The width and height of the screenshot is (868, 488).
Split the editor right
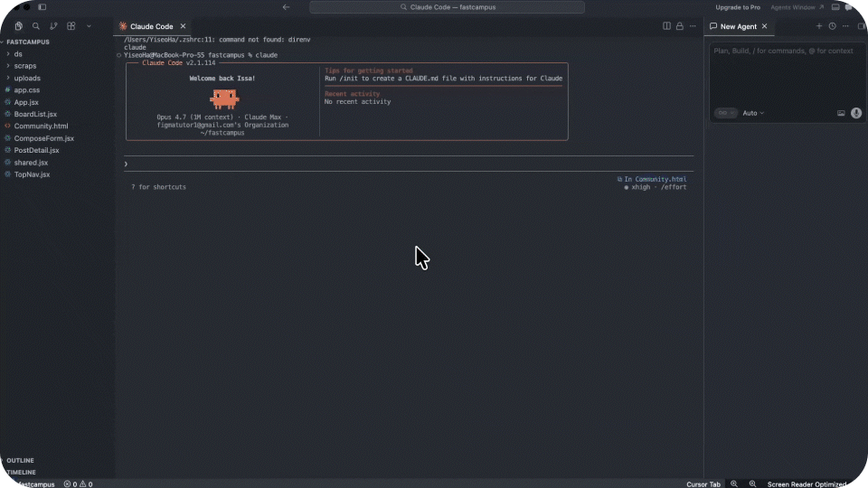tap(666, 26)
